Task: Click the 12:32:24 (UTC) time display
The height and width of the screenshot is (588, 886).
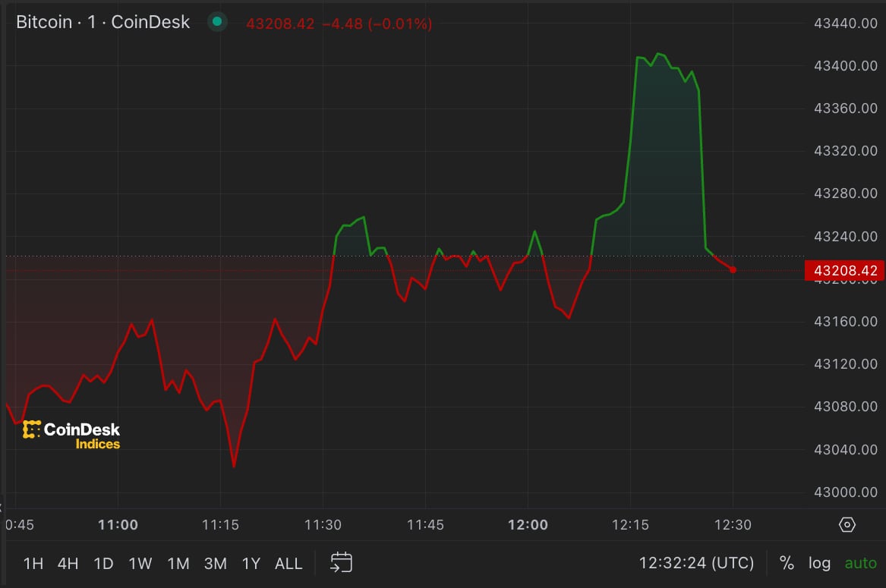Action: [695, 563]
